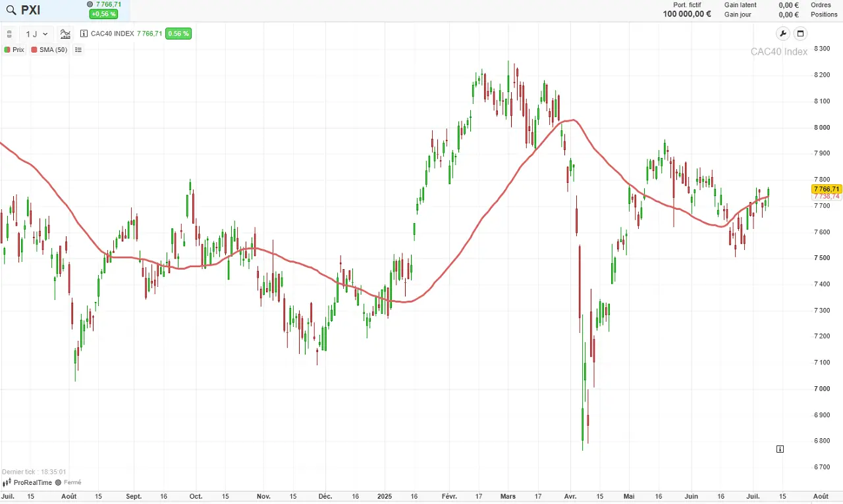Click the green 7 766,71 price in the header
The width and height of the screenshot is (843, 504).
point(109,4)
